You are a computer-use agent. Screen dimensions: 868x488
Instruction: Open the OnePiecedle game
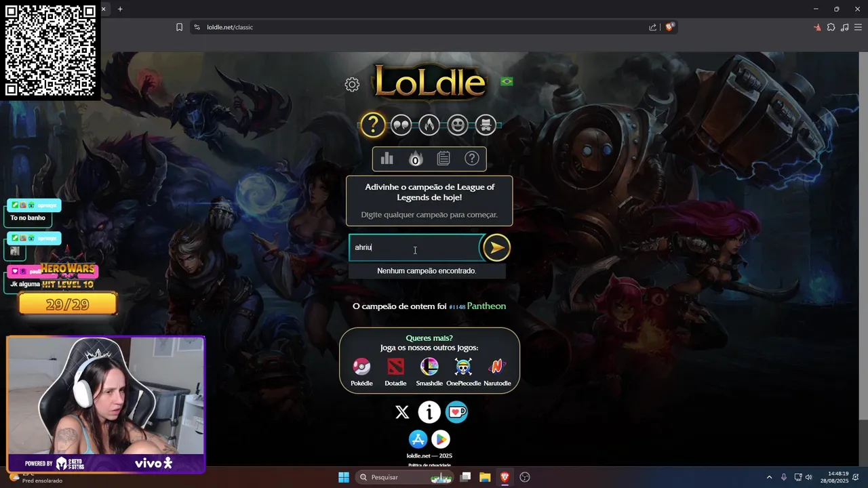click(463, 371)
